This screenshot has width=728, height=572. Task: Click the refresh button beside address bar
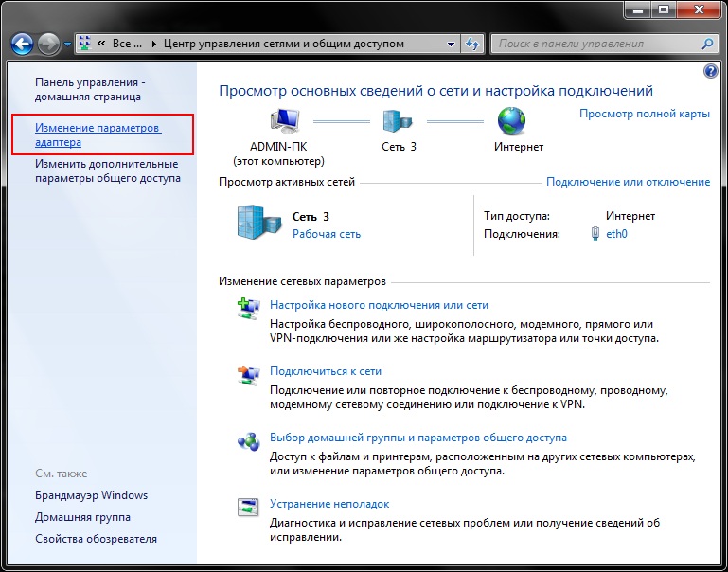tap(473, 44)
